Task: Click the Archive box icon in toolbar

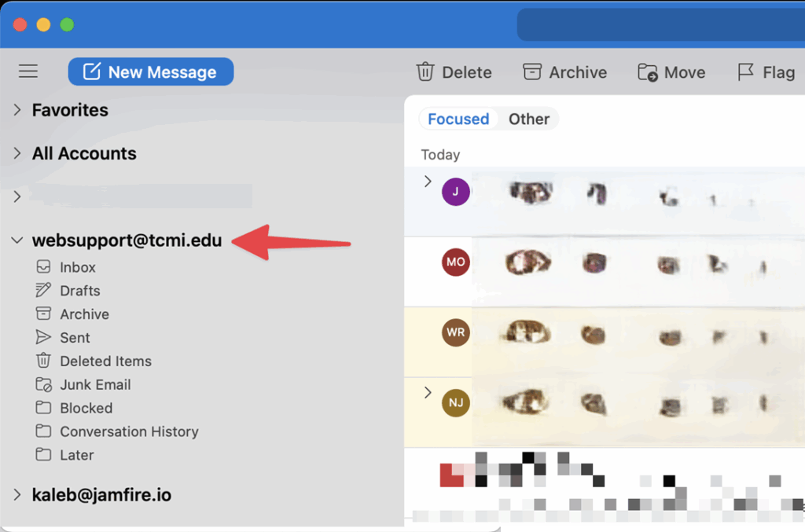Action: pyautogui.click(x=532, y=72)
